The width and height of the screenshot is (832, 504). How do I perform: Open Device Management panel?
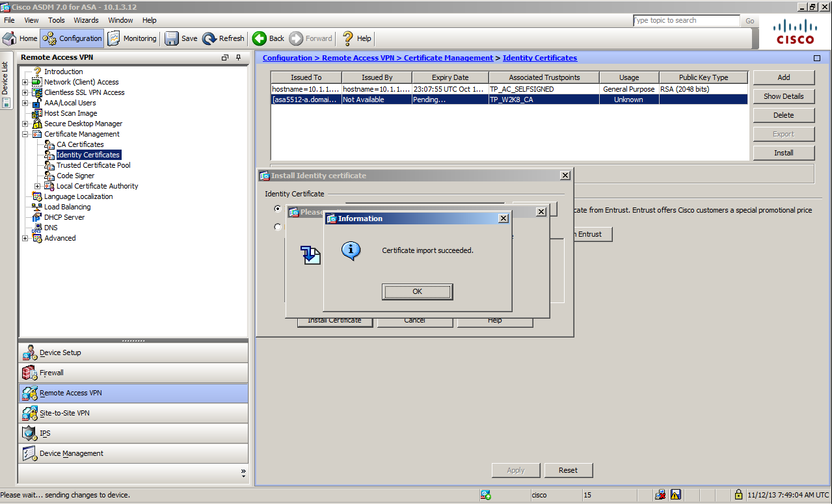pos(133,453)
